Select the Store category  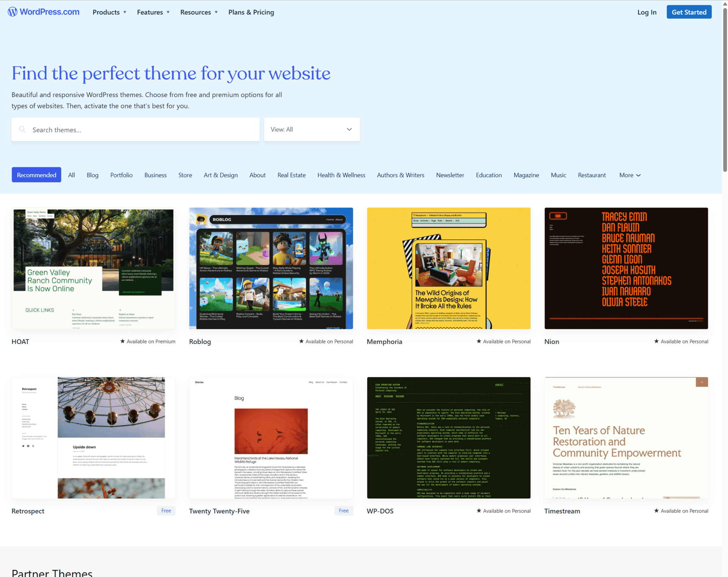[x=185, y=175]
